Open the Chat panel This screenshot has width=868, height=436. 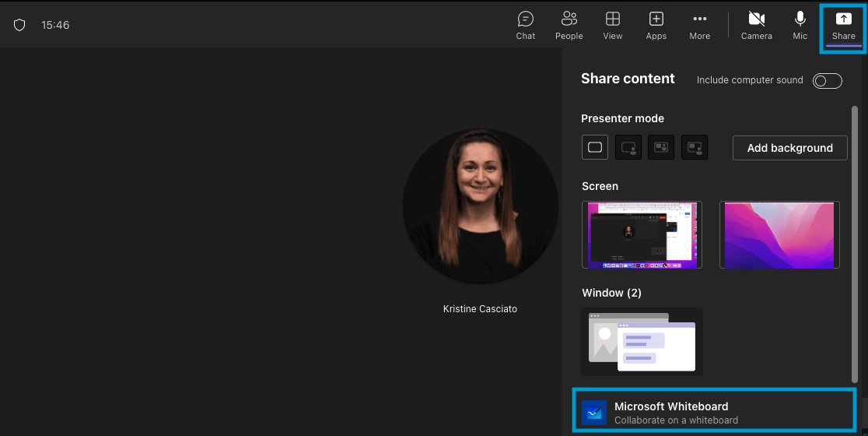[x=526, y=25]
